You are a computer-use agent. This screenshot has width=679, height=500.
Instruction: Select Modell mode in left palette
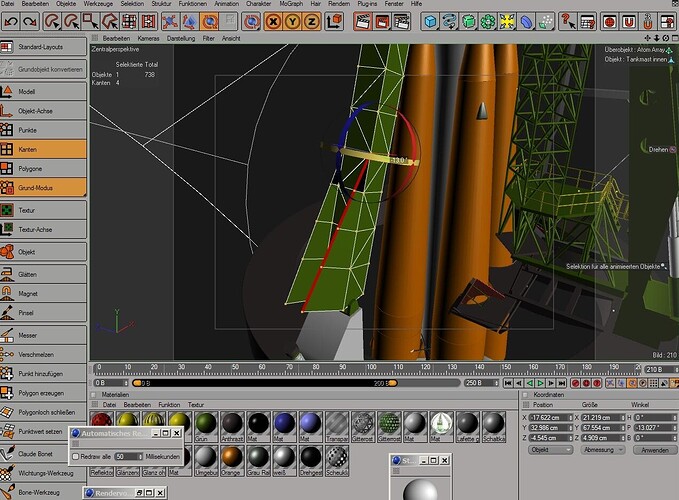point(43,91)
